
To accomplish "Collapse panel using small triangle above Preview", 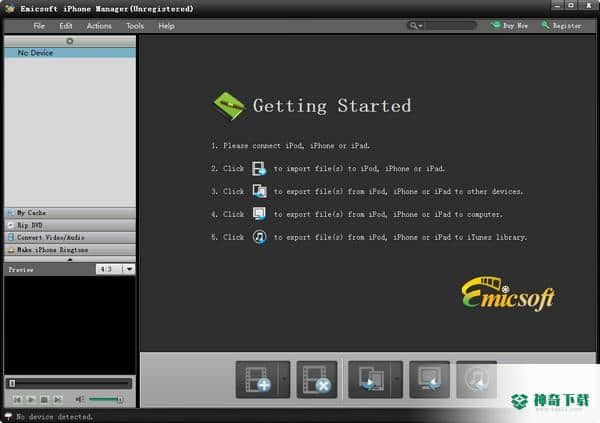I will (70, 259).
